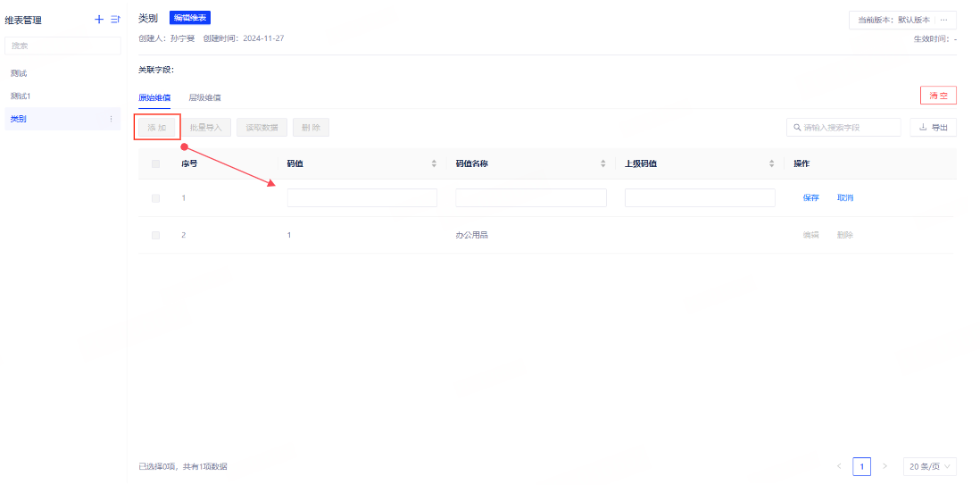This screenshot has width=980, height=485.
Task: Sort by 上级码值 column sort arrows
Action: tap(772, 163)
